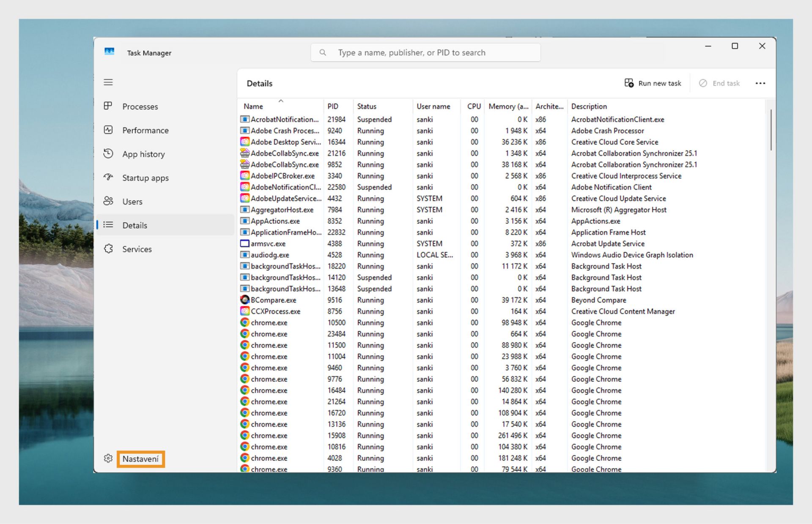
Task: Open the Processes page icon
Action: pos(108,106)
